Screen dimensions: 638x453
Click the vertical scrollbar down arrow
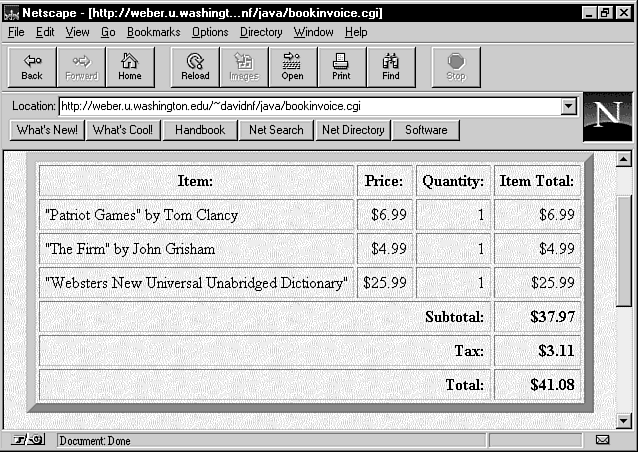[623, 421]
